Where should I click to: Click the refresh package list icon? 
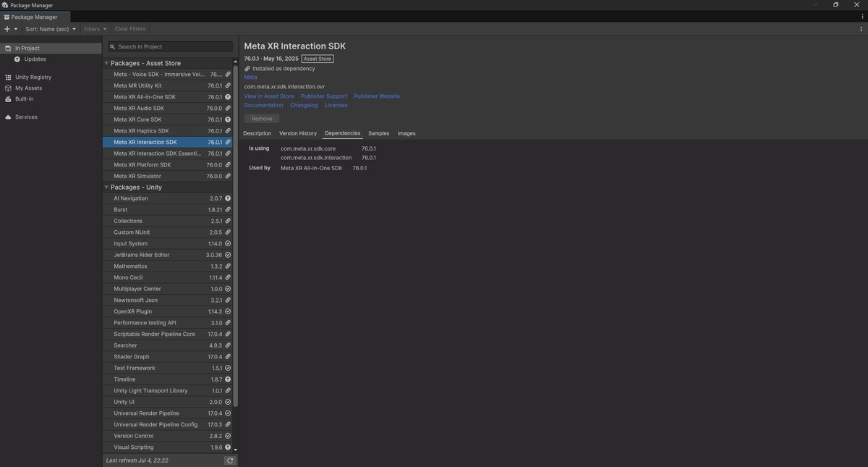tap(230, 460)
